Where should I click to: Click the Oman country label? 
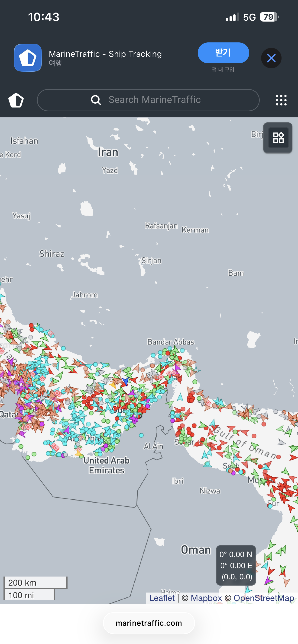196,550
